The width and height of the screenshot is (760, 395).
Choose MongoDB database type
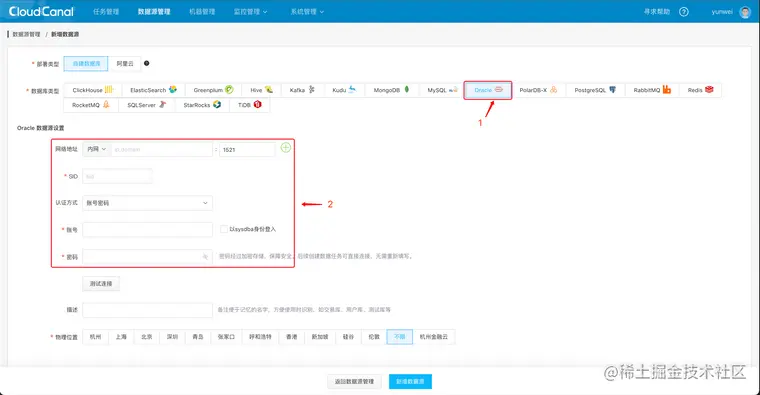(391, 90)
